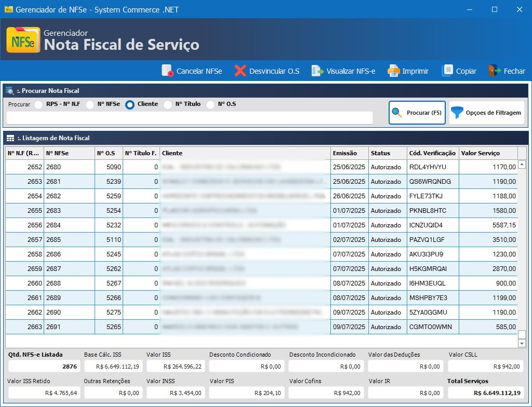Select the Nº O.S radio option
The width and height of the screenshot is (532, 407).
(210, 105)
